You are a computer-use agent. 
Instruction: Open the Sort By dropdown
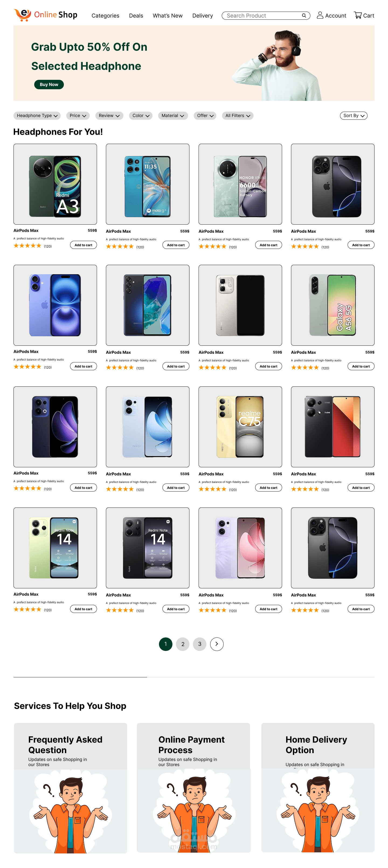pyautogui.click(x=354, y=116)
